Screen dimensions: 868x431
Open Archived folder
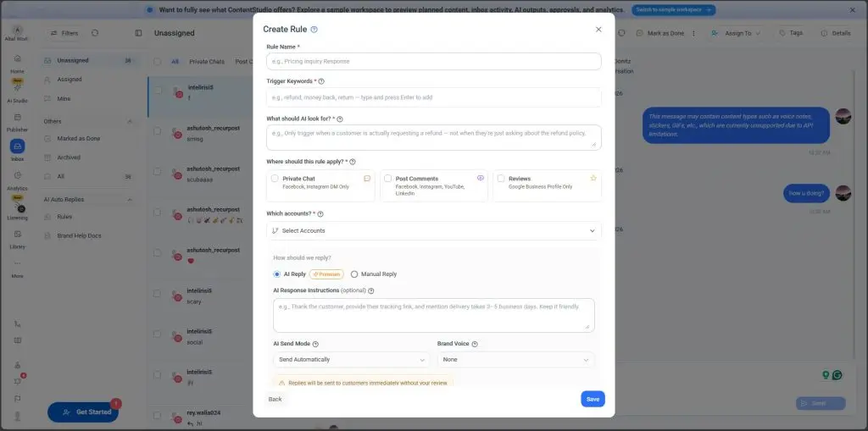click(x=88, y=157)
